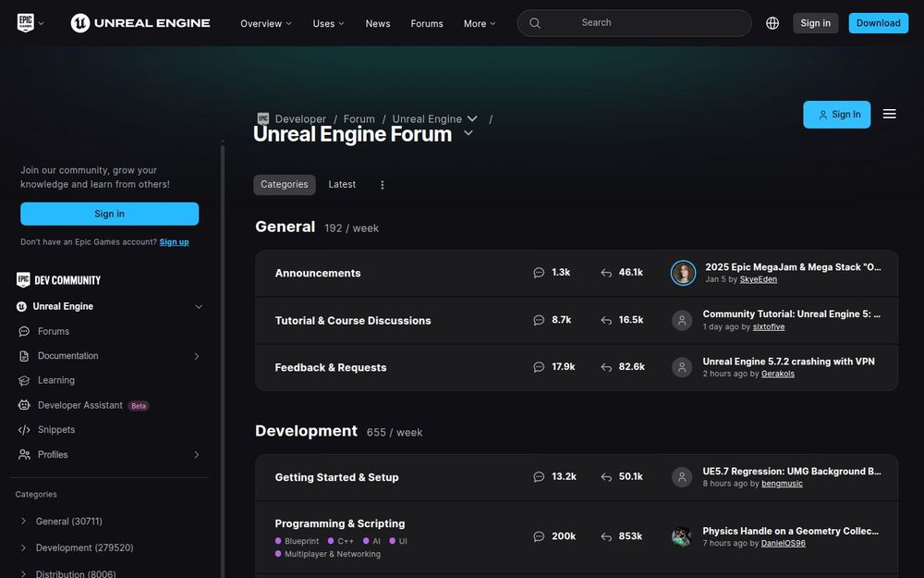This screenshot has height=578, width=924.
Task: Click the Dev Community logo
Action: (x=58, y=280)
